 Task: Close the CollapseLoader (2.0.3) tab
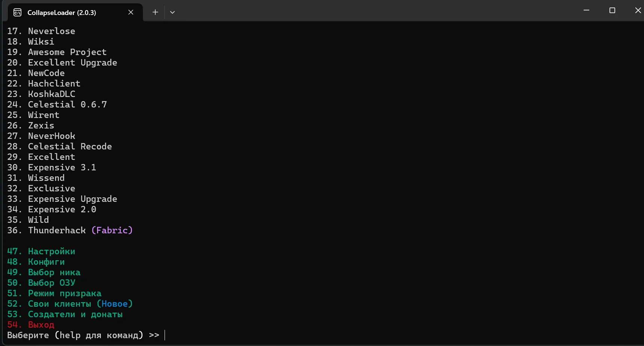pos(131,12)
